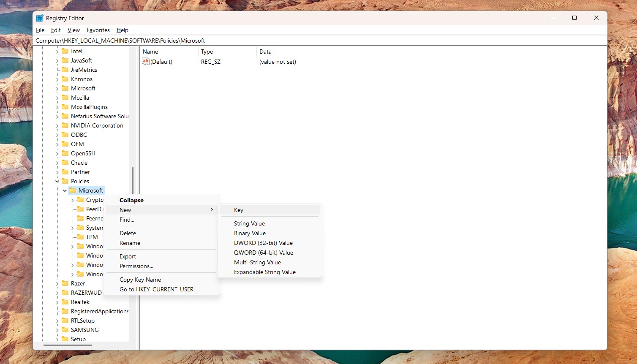Image resolution: width=637 pixels, height=364 pixels.
Task: Click the Name column header
Action: (169, 52)
